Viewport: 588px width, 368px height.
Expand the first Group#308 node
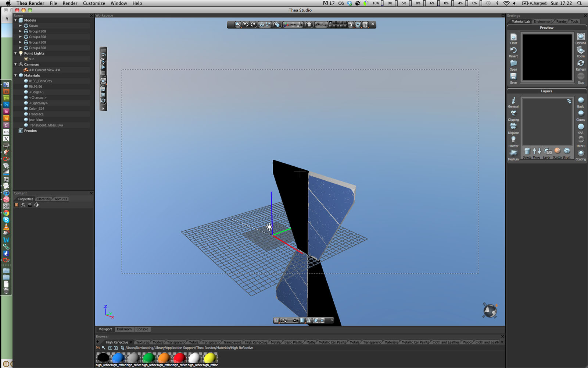(x=21, y=31)
